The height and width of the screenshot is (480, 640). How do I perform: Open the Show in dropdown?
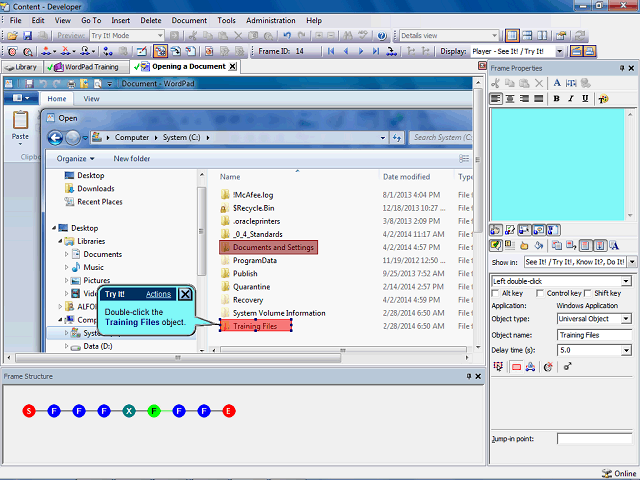[632, 262]
